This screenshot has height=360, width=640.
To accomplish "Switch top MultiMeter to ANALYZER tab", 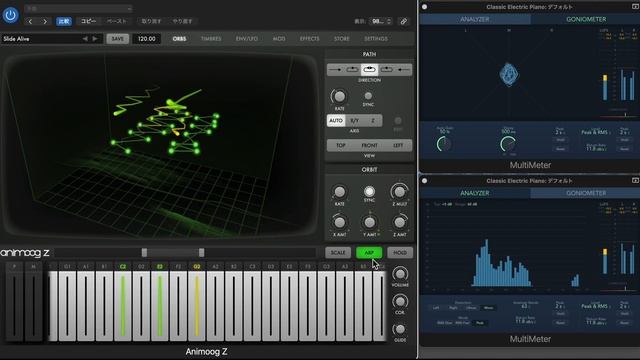I will tap(475, 19).
